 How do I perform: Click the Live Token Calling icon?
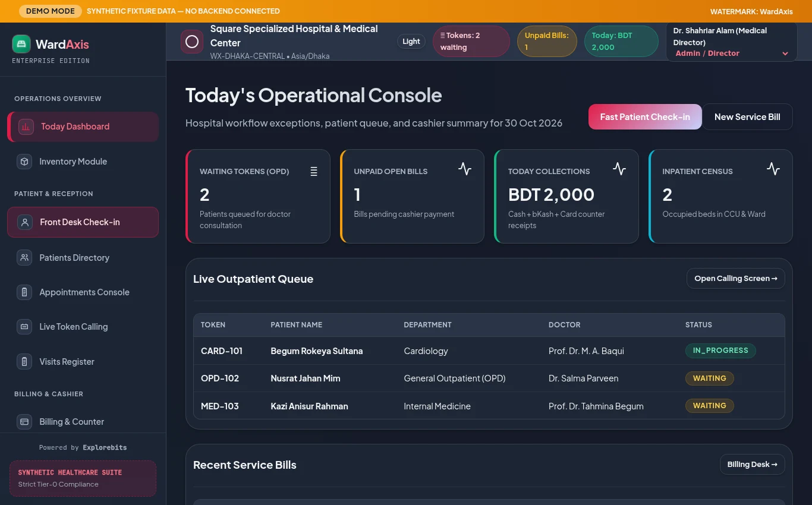[24, 327]
